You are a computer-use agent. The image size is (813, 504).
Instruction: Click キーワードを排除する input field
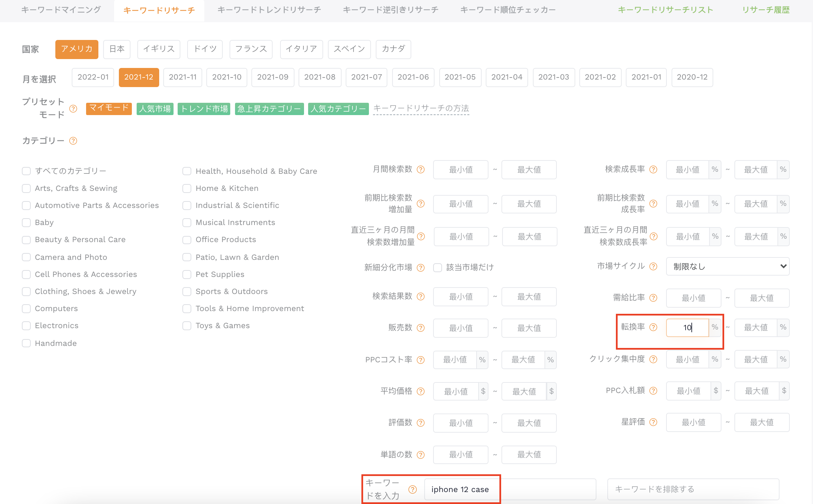pyautogui.click(x=693, y=489)
